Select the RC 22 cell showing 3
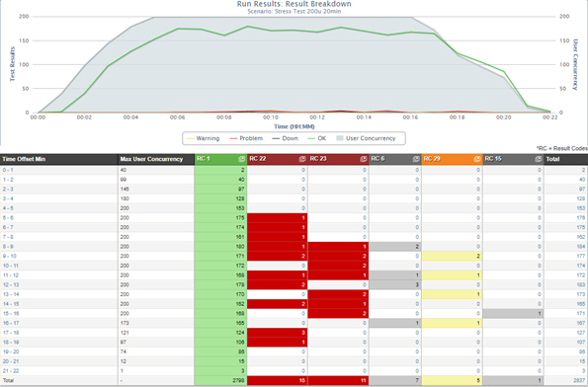 278,333
